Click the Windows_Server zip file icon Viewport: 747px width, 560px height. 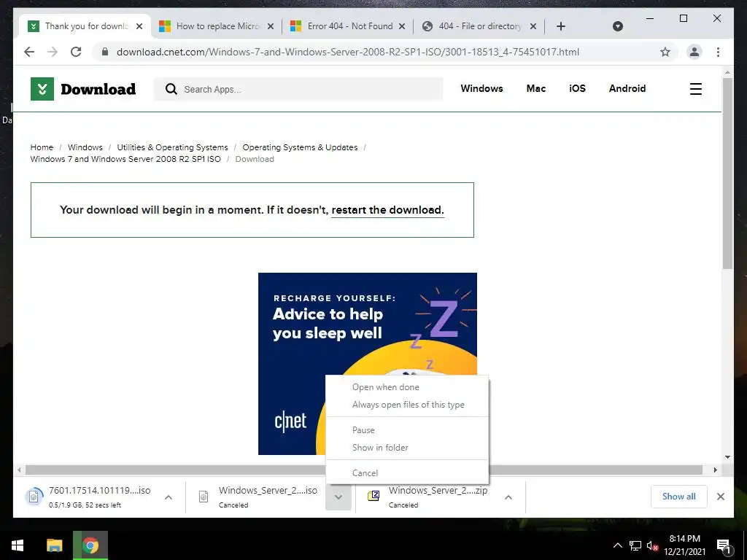pyautogui.click(x=373, y=496)
